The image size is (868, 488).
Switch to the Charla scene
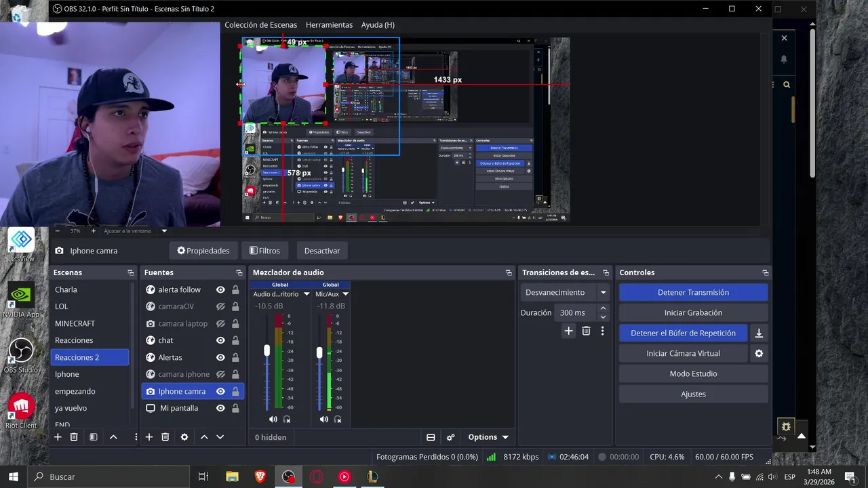(90, 289)
